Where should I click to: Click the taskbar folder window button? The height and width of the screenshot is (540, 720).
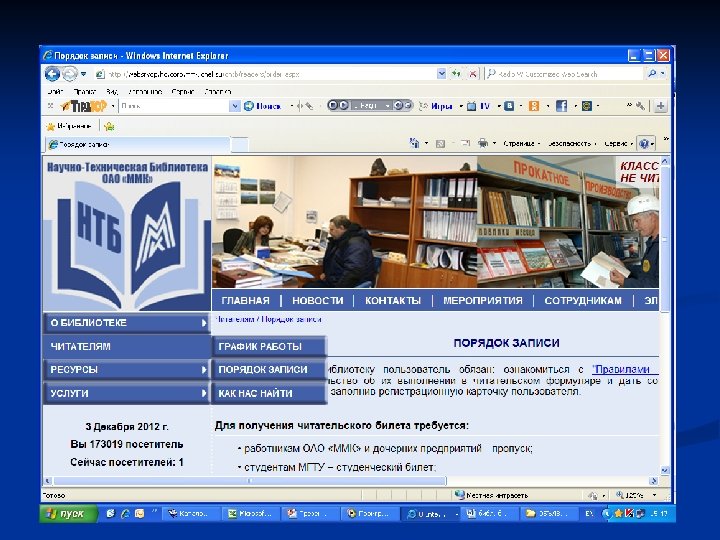coord(550,514)
